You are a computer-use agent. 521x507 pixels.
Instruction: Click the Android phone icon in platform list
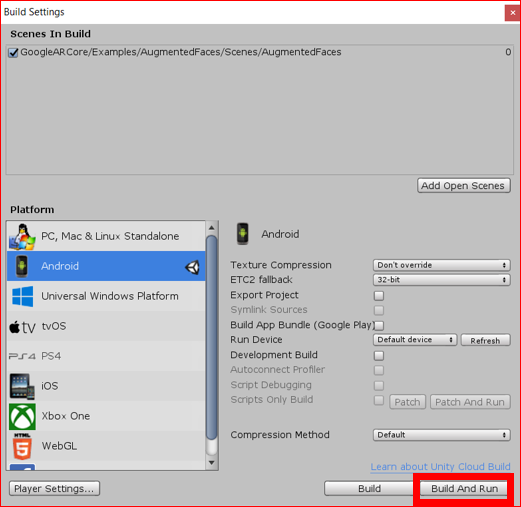tap(22, 266)
